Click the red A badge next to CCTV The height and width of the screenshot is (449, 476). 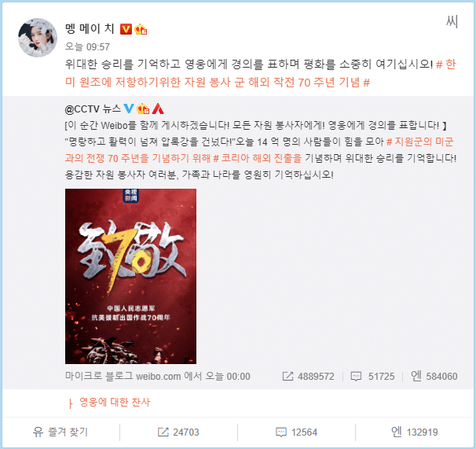pyautogui.click(x=158, y=109)
